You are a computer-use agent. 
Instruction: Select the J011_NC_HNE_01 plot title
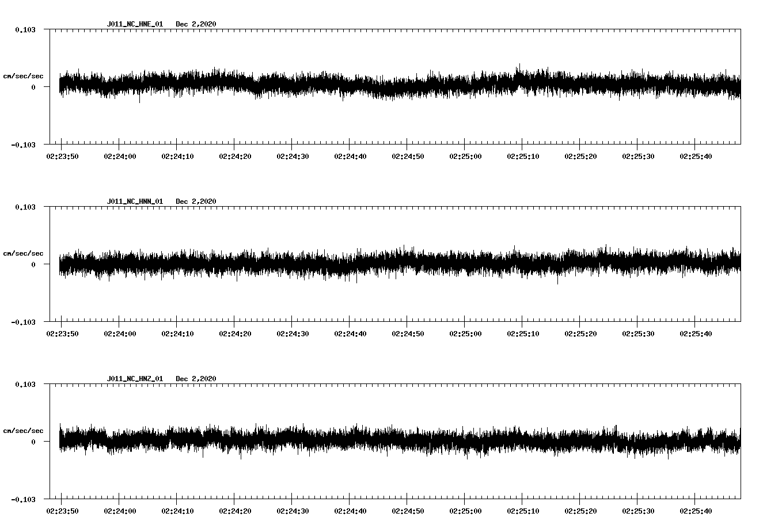tap(134, 24)
